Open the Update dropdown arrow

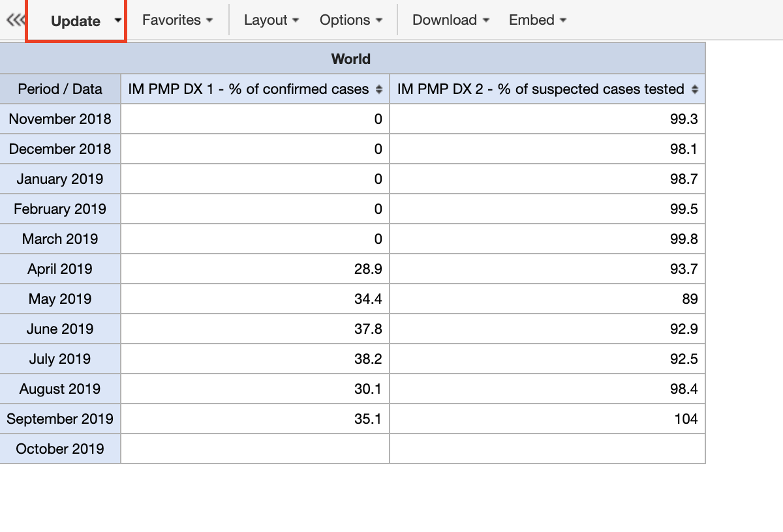pos(117,20)
